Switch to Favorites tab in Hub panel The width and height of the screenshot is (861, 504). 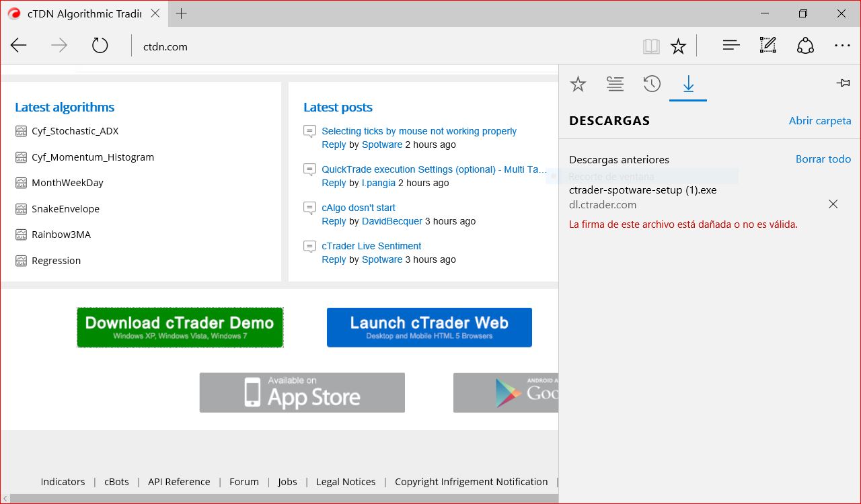[x=578, y=84]
